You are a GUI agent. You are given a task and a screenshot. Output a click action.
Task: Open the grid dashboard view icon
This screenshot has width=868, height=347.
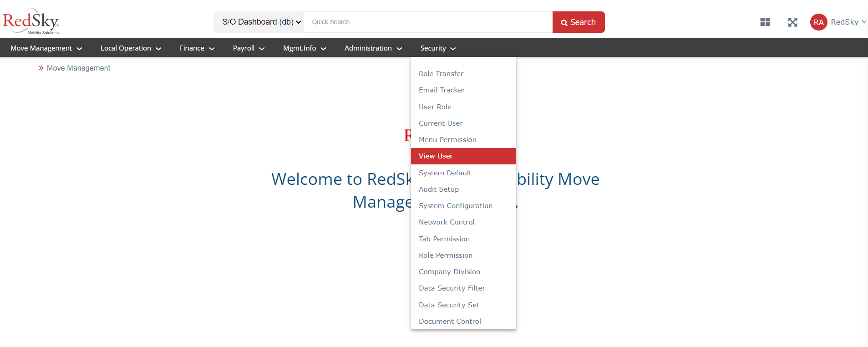(x=765, y=22)
